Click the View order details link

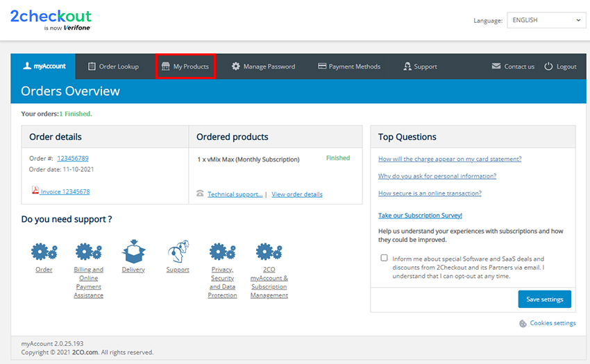(297, 194)
